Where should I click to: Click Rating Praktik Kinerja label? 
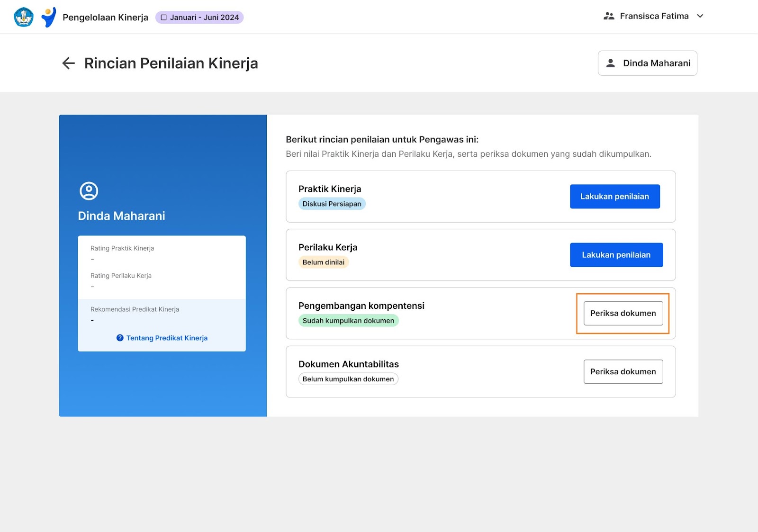(x=122, y=248)
